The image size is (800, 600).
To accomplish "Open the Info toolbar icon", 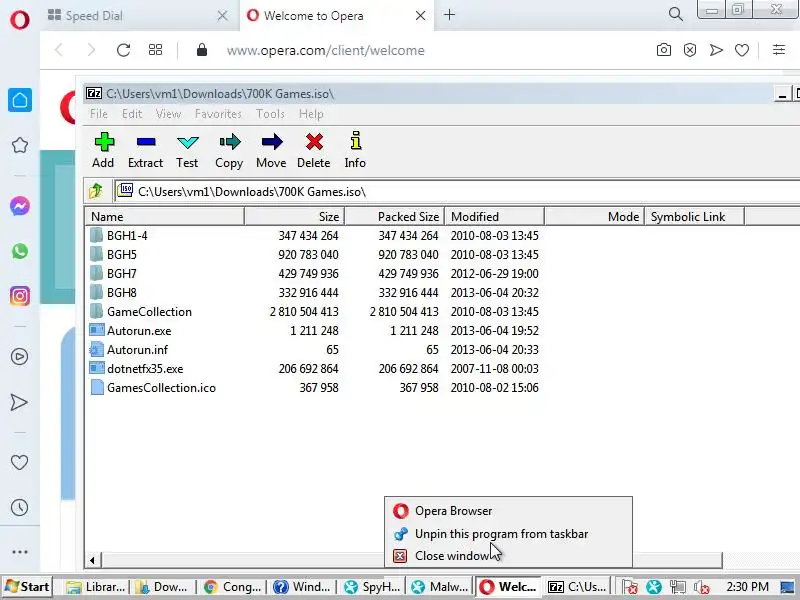I will coord(355,150).
